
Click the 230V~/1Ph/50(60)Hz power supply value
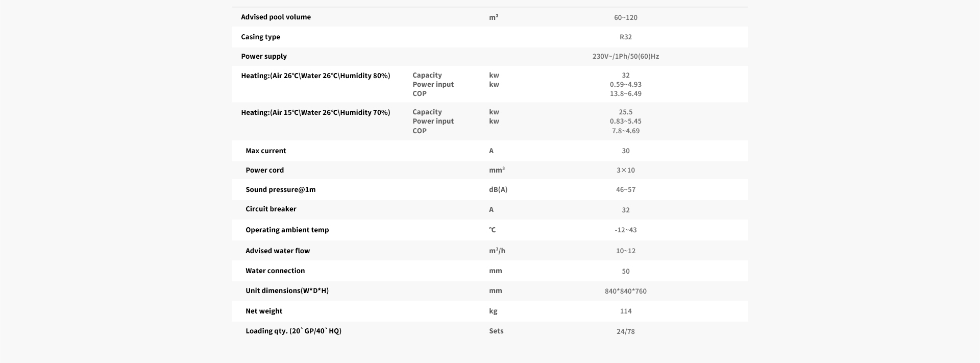[x=625, y=56]
